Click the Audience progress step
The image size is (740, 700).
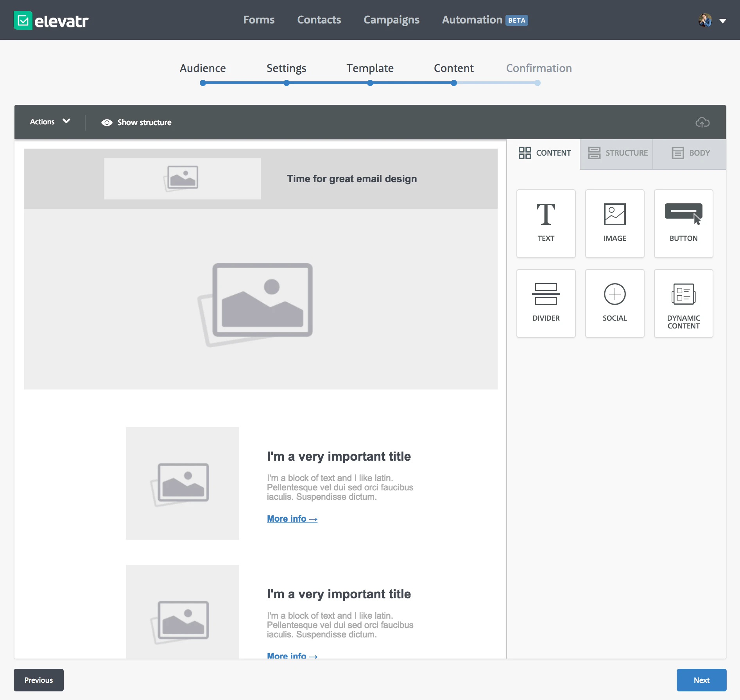202,83
